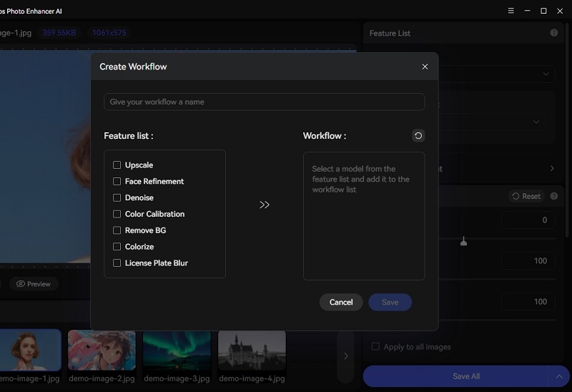Check the Upscale checkbox
This screenshot has width=572, height=392.
point(117,165)
